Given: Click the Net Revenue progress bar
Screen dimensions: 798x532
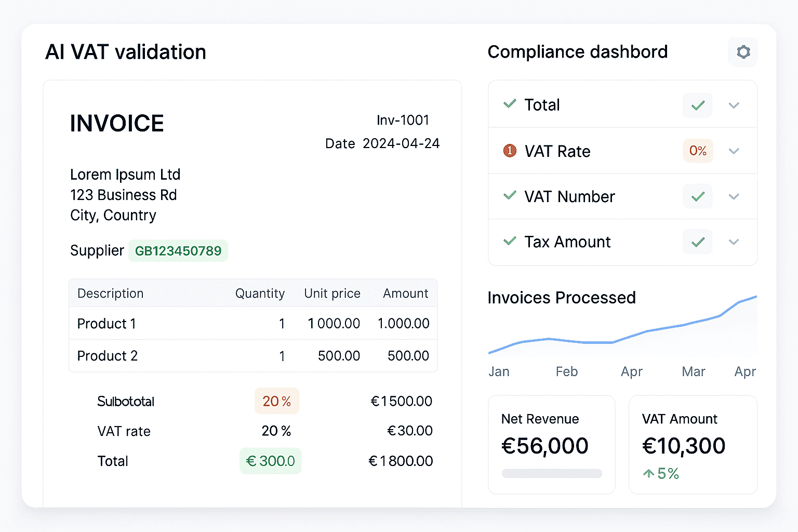Looking at the screenshot, I should tap(552, 473).
